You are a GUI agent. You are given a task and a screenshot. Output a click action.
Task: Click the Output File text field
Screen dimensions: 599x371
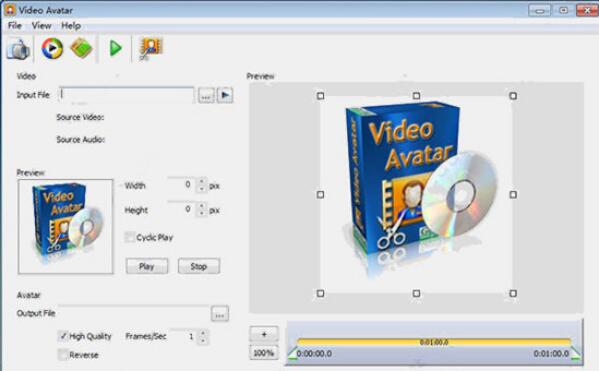tap(133, 313)
